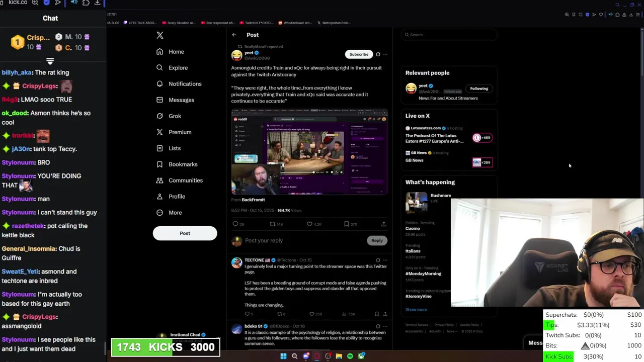Toggle Following for yeet in Relevant people
This screenshot has height=362, width=644.
tap(479, 88)
